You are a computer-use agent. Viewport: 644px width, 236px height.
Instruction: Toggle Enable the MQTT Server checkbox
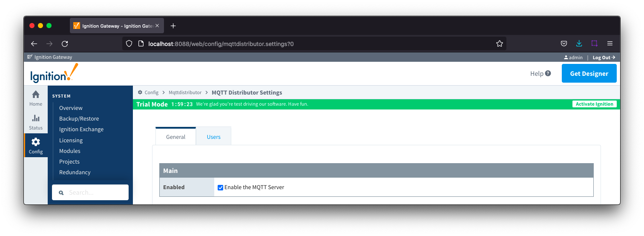220,187
